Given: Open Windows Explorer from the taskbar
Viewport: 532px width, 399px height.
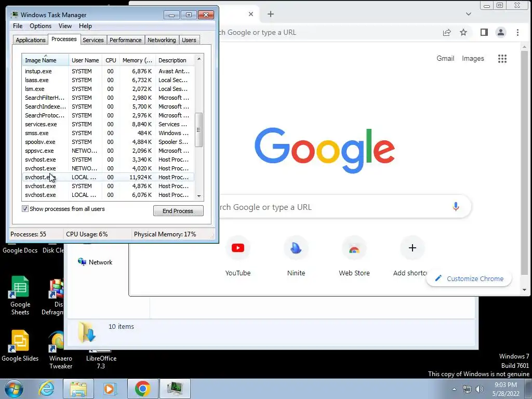Looking at the screenshot, I should [78, 389].
